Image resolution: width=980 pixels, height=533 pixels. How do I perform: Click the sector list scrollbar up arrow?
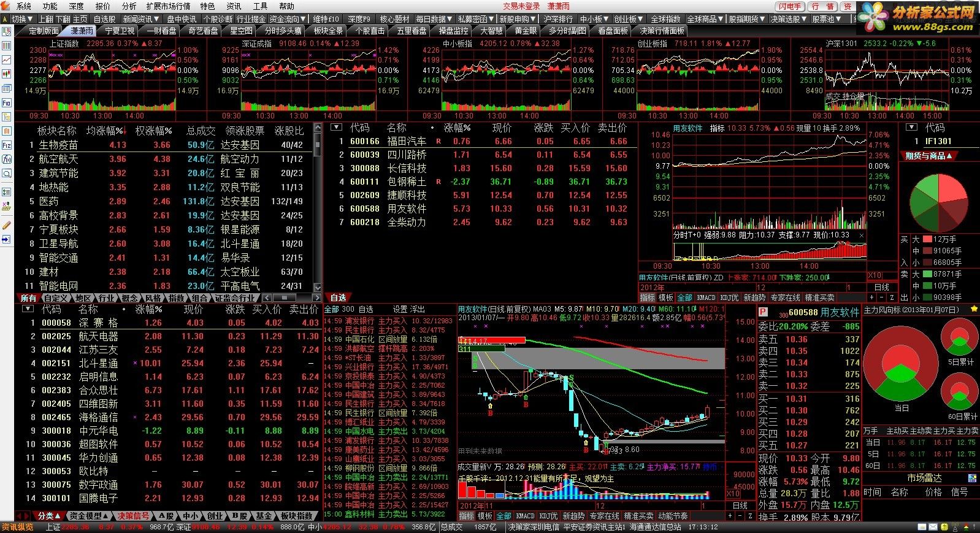tap(318, 128)
